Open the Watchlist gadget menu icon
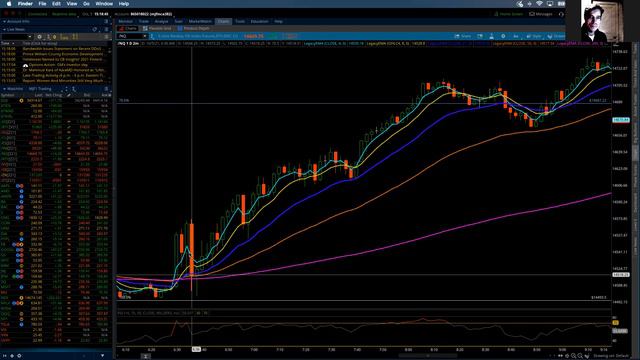This screenshot has width=640, height=360. pos(107,89)
